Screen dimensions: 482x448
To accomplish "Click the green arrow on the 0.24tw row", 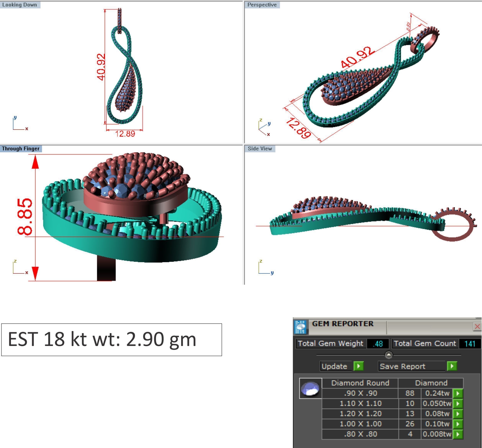I will click(x=458, y=393).
